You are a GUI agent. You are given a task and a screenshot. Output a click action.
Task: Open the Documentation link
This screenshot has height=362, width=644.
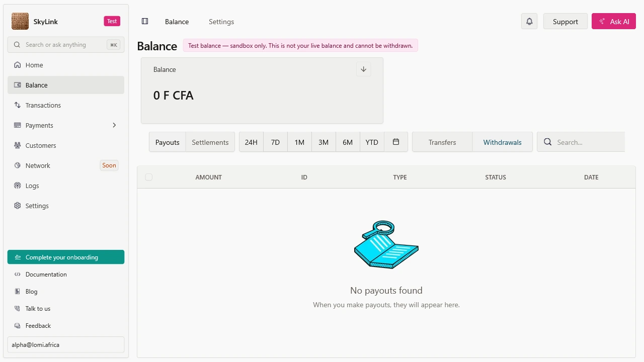pos(66,275)
